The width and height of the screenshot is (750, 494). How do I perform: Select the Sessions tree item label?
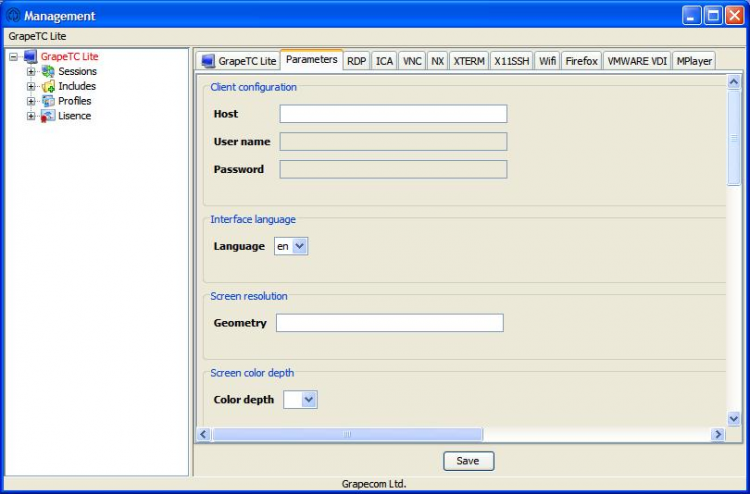(77, 71)
